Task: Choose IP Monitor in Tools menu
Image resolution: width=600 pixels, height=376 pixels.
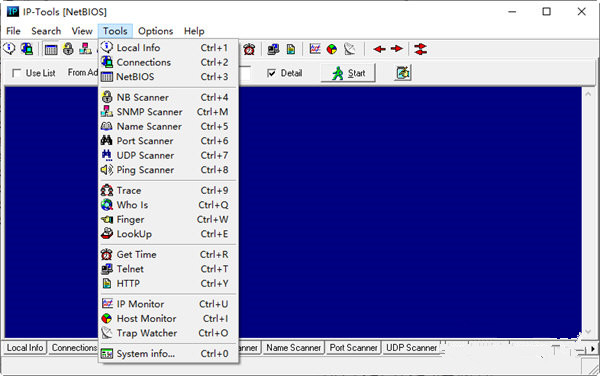Action: pos(168,304)
